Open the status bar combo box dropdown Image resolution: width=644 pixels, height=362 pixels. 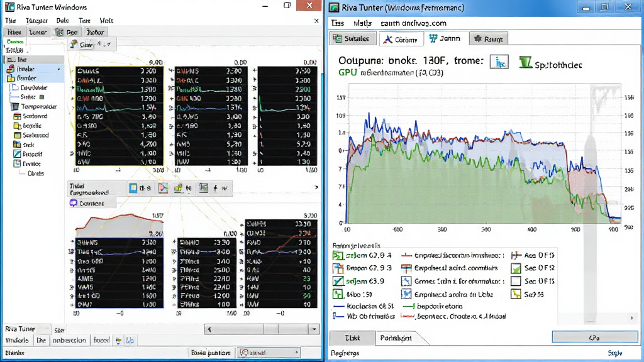tap(297, 353)
